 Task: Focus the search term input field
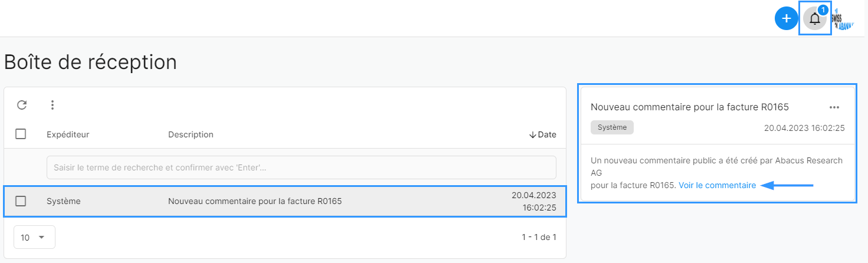(302, 167)
